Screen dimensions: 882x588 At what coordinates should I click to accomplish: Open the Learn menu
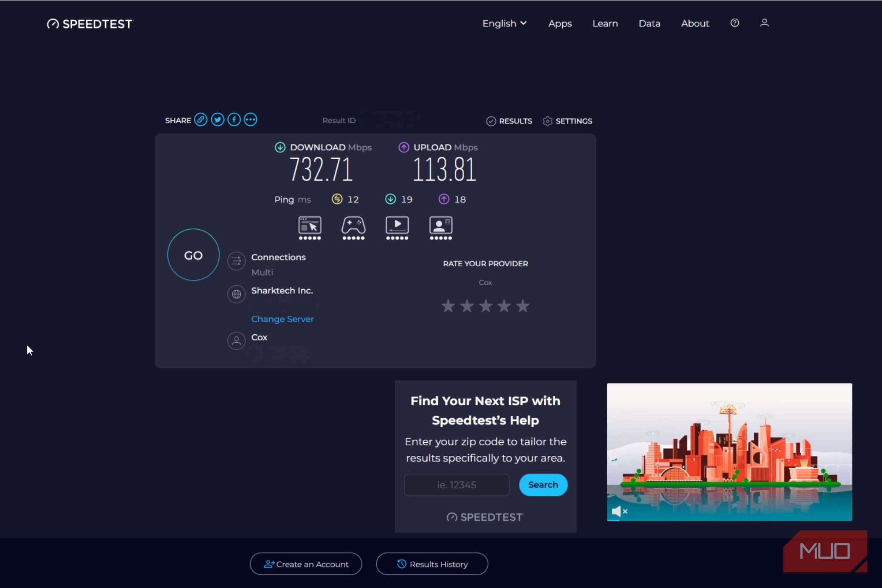pyautogui.click(x=605, y=24)
